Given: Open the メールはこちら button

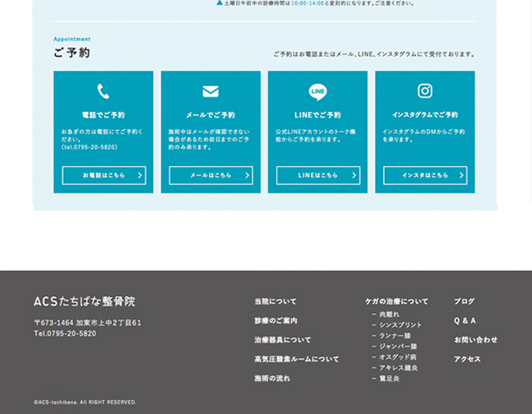Looking at the screenshot, I should [211, 176].
